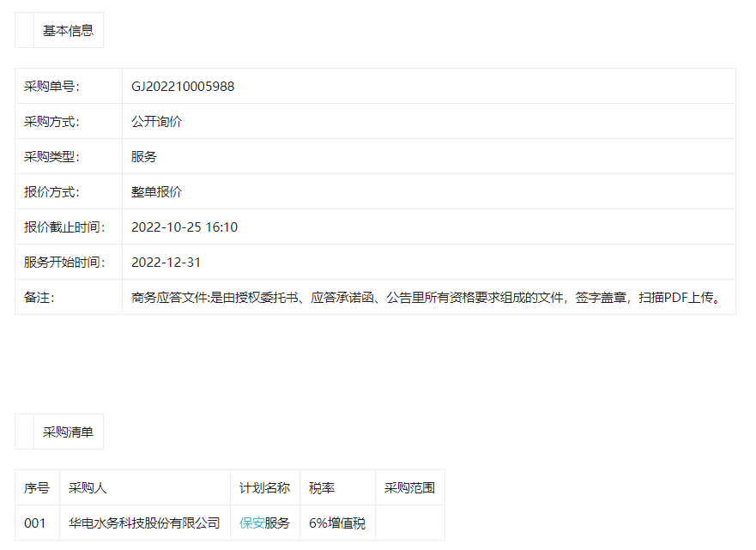
Task: Click the 基本信息 section header
Action: click(x=68, y=30)
